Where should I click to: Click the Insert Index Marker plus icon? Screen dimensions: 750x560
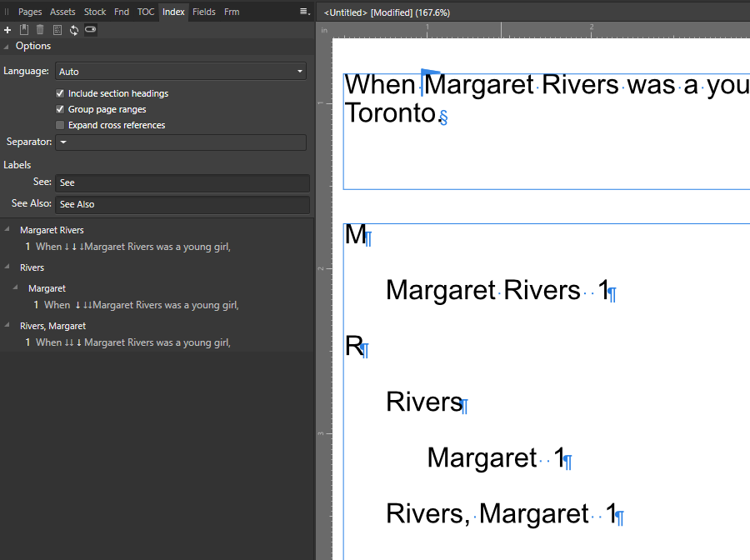point(7,30)
